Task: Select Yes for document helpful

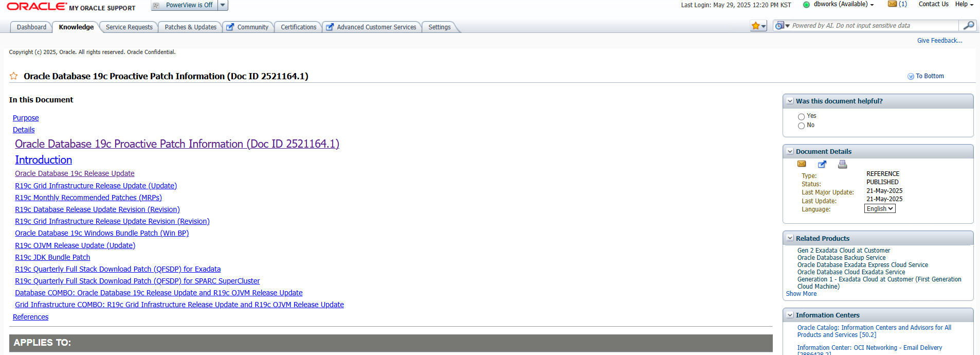Action: 801,117
